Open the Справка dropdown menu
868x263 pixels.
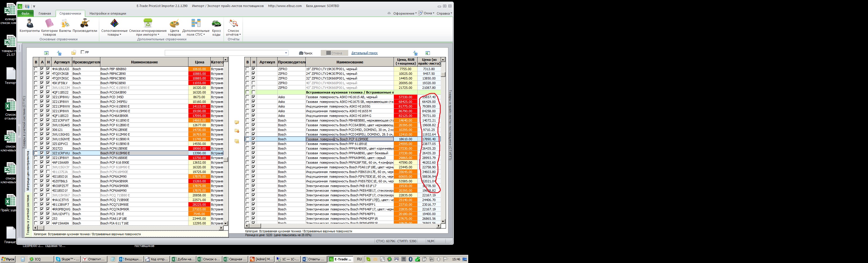444,13
